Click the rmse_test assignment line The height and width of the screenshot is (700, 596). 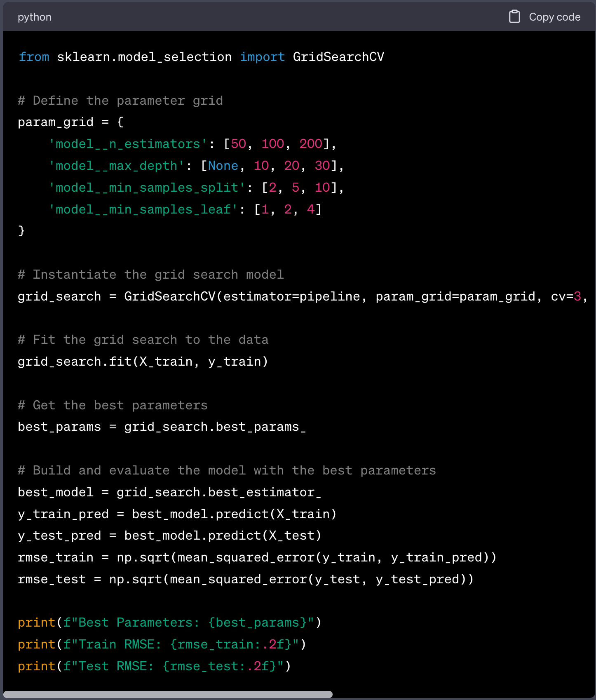tap(246, 579)
